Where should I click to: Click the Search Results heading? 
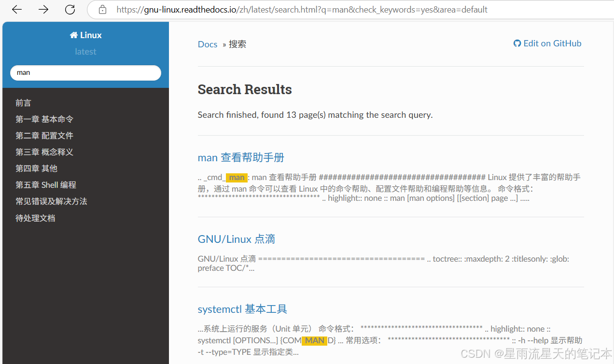[x=245, y=89]
